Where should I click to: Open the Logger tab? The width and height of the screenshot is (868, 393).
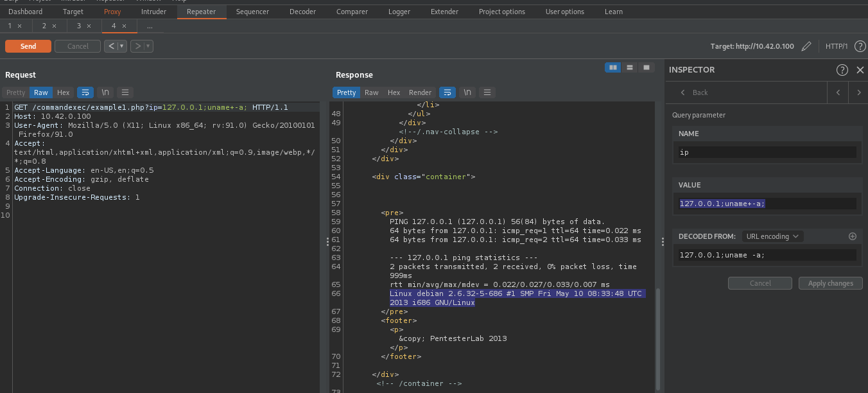(x=399, y=12)
